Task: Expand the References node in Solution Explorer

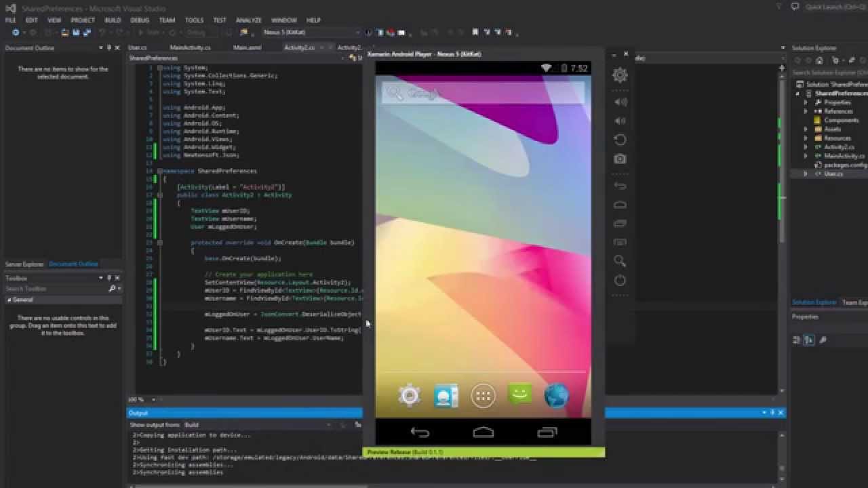Action: tap(805, 110)
